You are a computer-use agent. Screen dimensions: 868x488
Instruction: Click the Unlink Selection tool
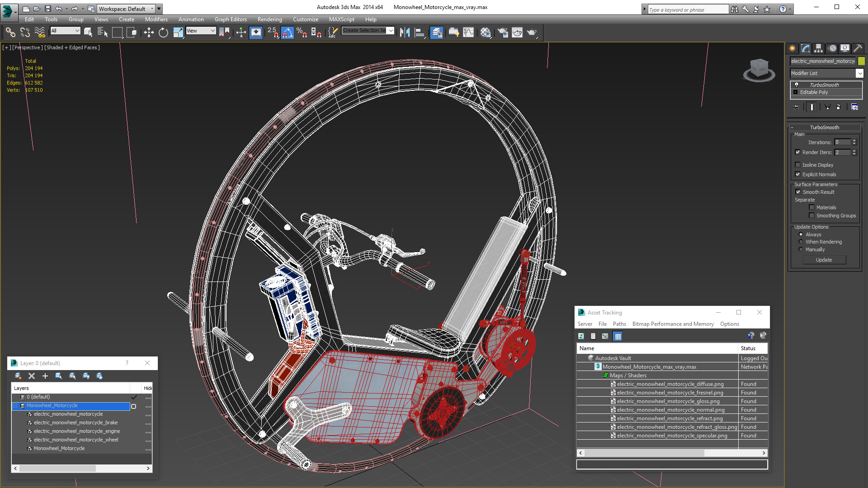tap(25, 32)
